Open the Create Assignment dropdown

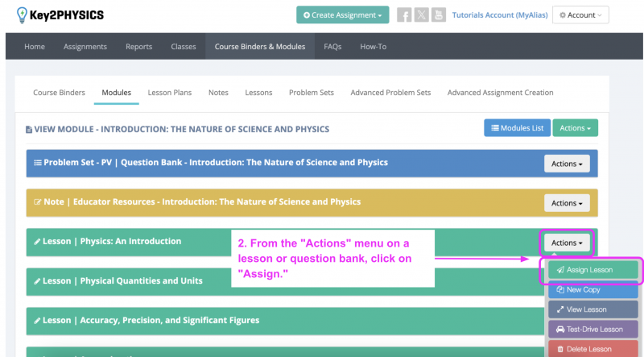point(342,15)
